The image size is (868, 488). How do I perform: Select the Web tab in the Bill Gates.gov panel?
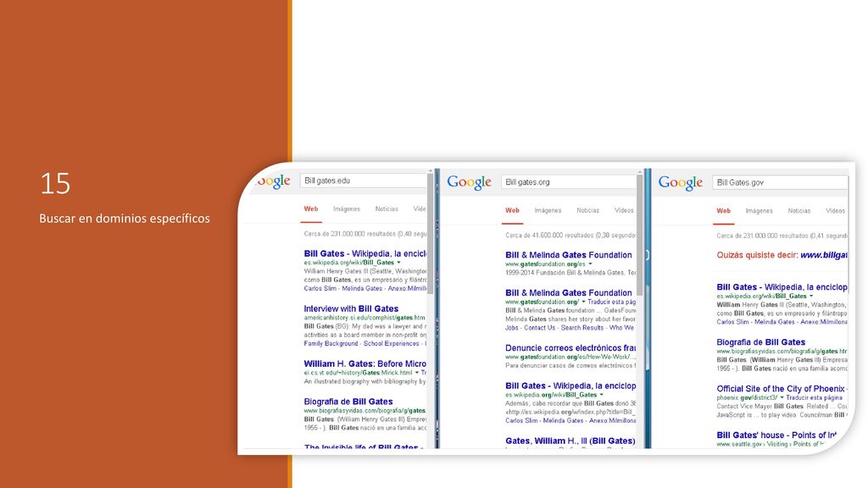(724, 211)
